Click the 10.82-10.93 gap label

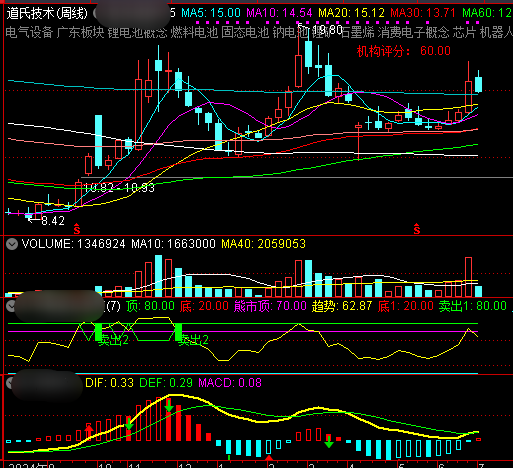pyautogui.click(x=119, y=188)
